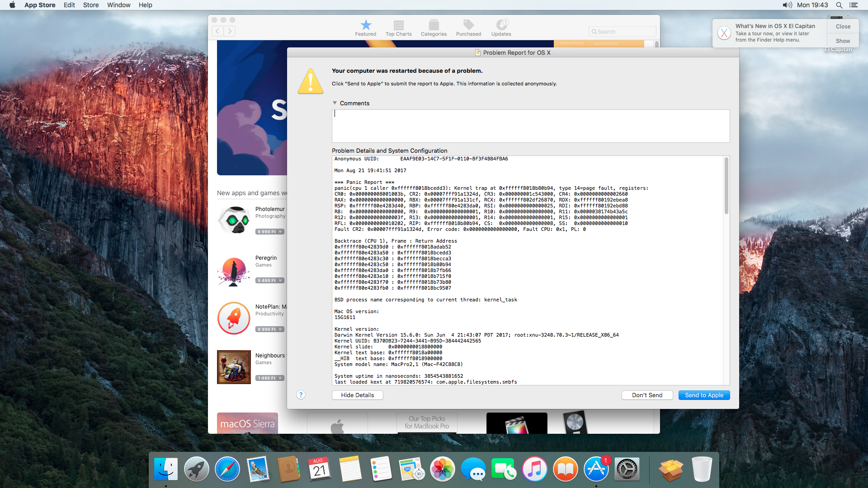
Task: Open the Window menu
Action: coord(119,5)
